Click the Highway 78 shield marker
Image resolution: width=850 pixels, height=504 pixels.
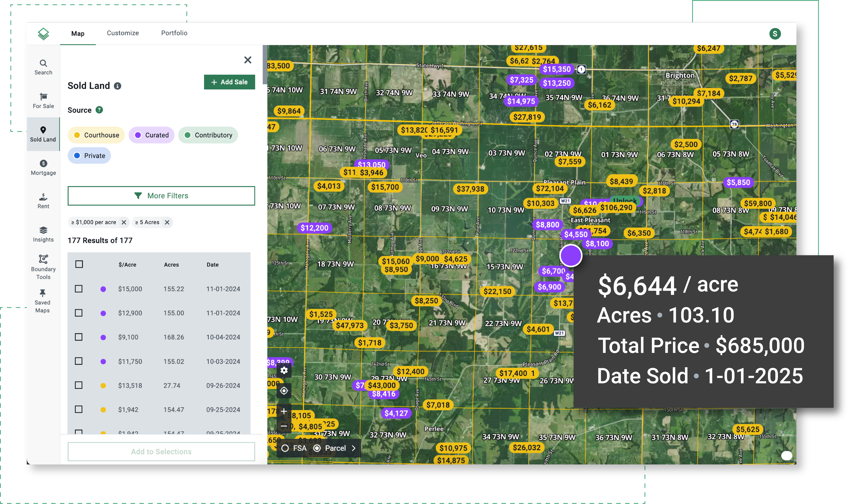[x=734, y=124]
